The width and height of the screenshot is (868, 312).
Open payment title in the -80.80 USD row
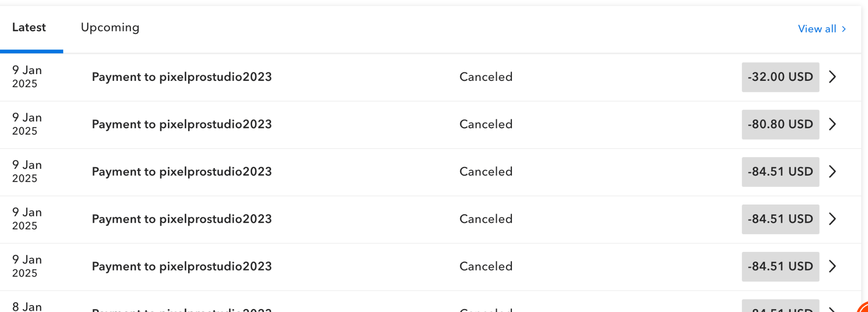point(181,124)
